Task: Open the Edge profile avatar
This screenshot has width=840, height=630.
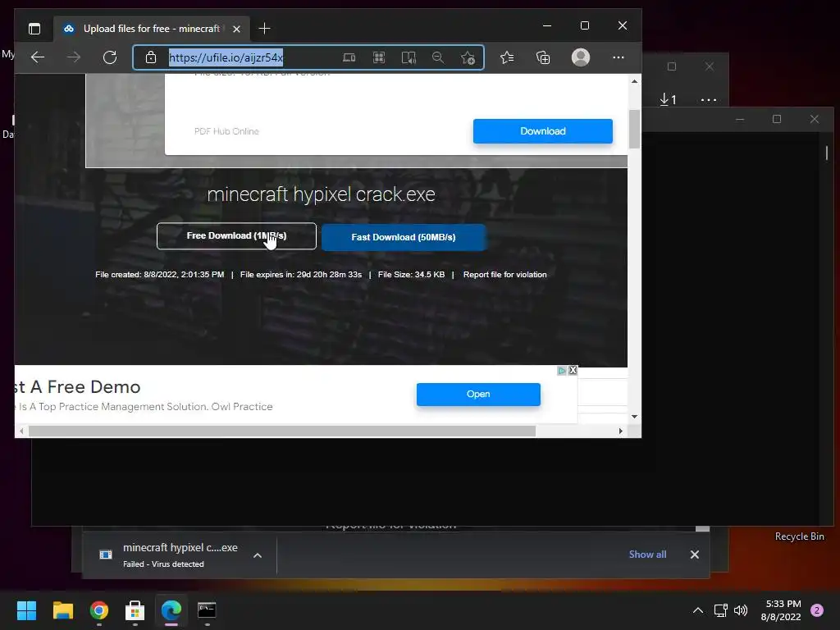Action: coord(581,57)
